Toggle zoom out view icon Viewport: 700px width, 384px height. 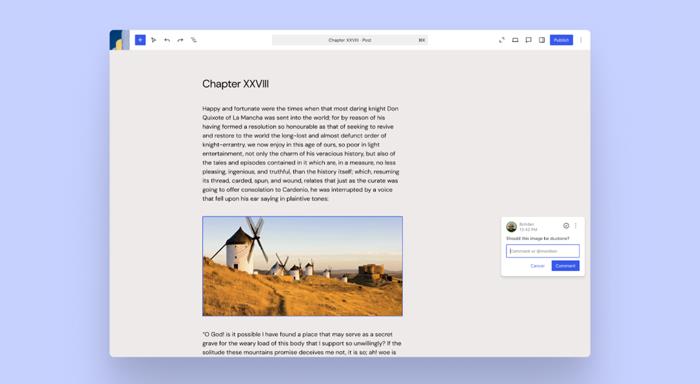(502, 40)
